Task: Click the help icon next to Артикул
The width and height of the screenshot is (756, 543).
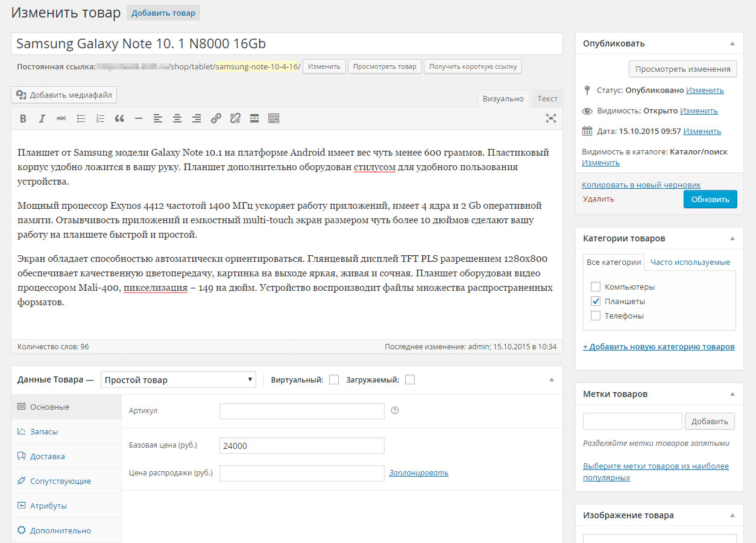Action: (x=395, y=411)
